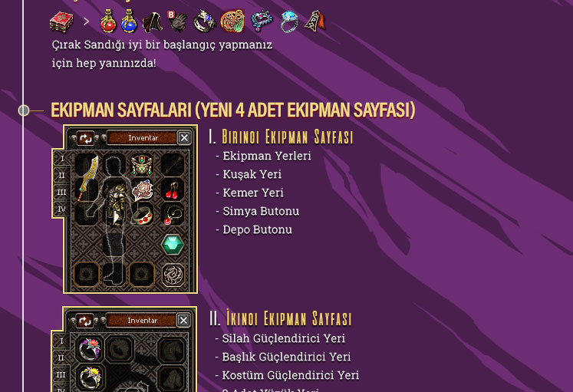Image resolution: width=573 pixels, height=392 pixels.
Task: Close the first Inventar window
Action: [x=184, y=138]
